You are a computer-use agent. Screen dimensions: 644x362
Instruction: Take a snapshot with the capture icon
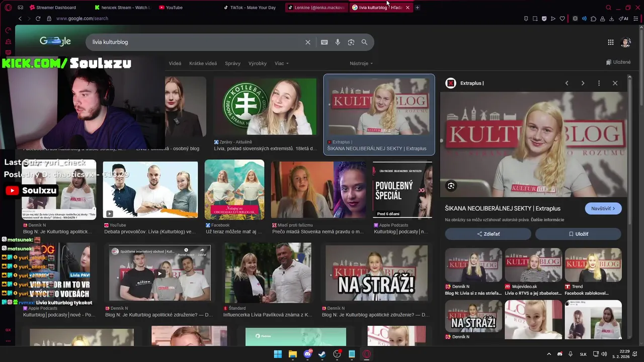click(x=535, y=19)
